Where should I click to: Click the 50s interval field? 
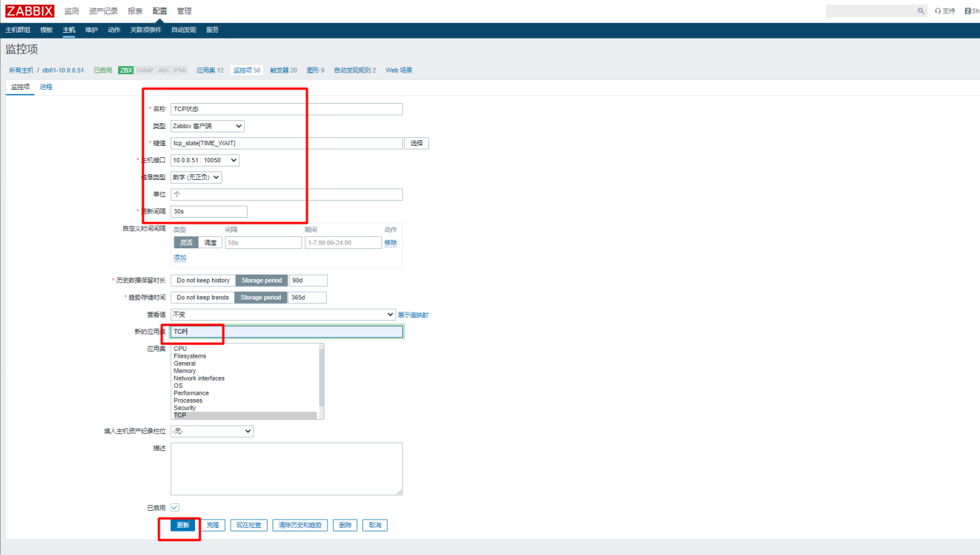tap(263, 243)
